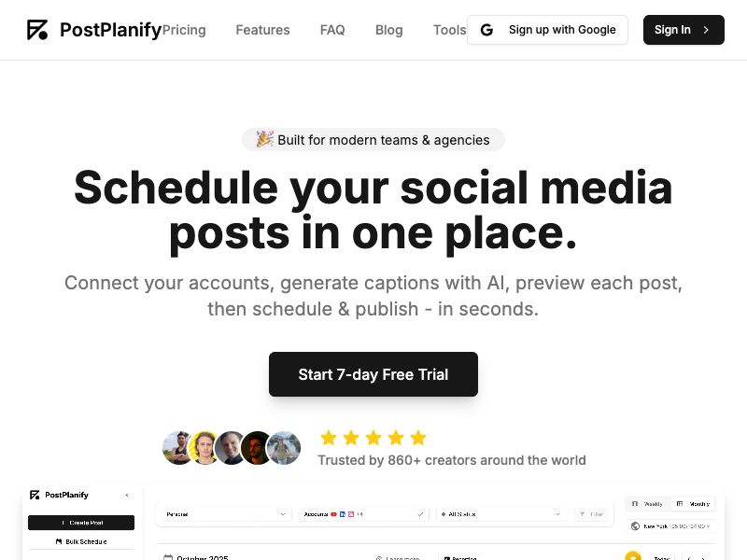
Task: Select Blog in the top navigation
Action: [x=388, y=29]
